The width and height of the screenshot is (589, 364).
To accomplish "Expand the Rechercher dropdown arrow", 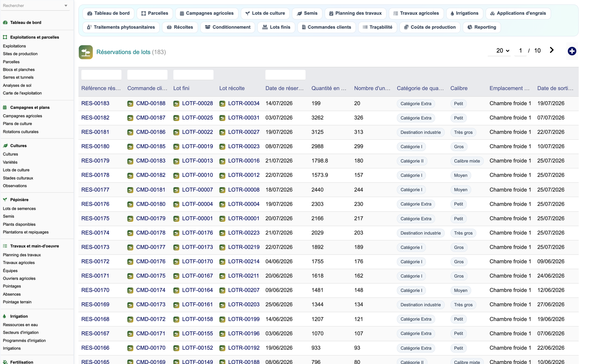I will pos(66,6).
